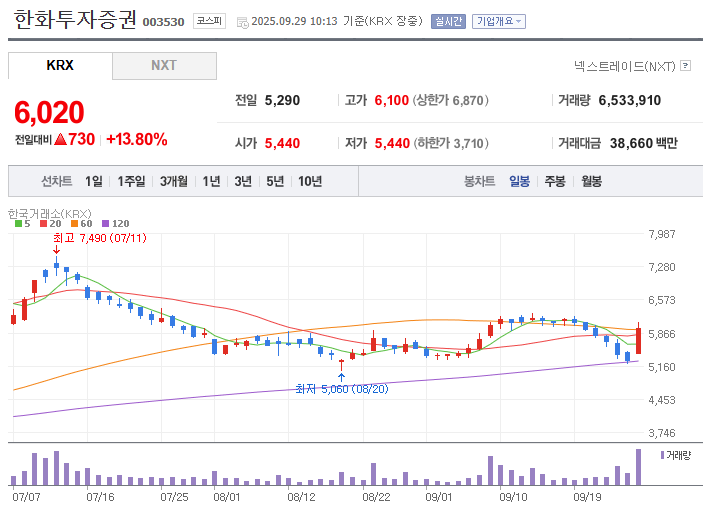Click the 거래량 volume legend label
Screen dimensions: 703x512
[676, 456]
